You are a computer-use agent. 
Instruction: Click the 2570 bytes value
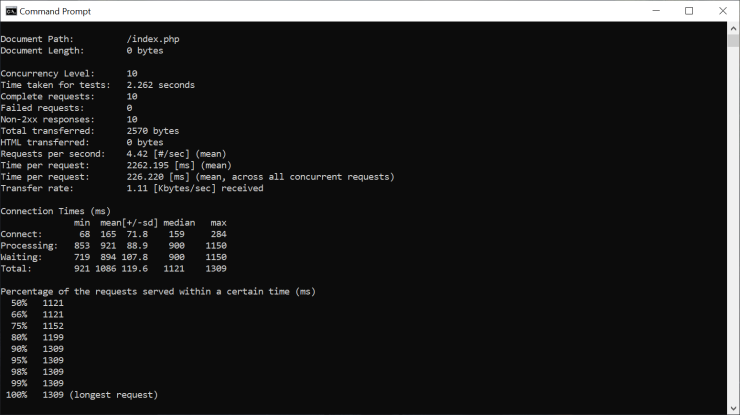pos(153,131)
